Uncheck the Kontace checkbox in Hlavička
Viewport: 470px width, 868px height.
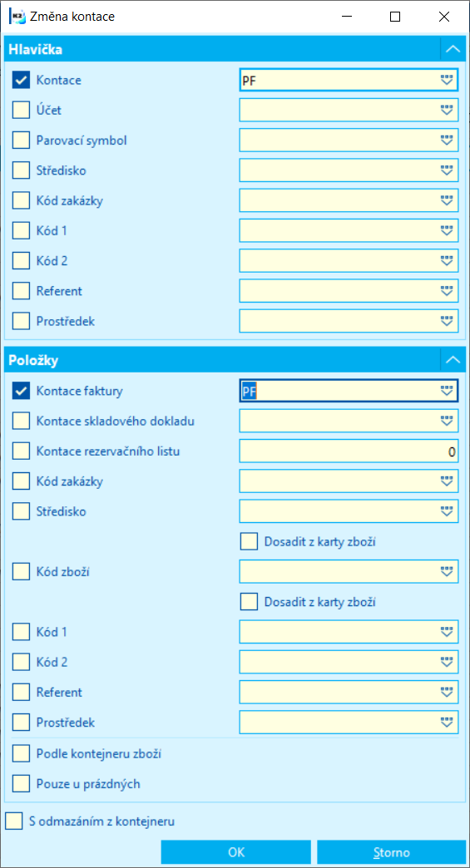pos(21,81)
